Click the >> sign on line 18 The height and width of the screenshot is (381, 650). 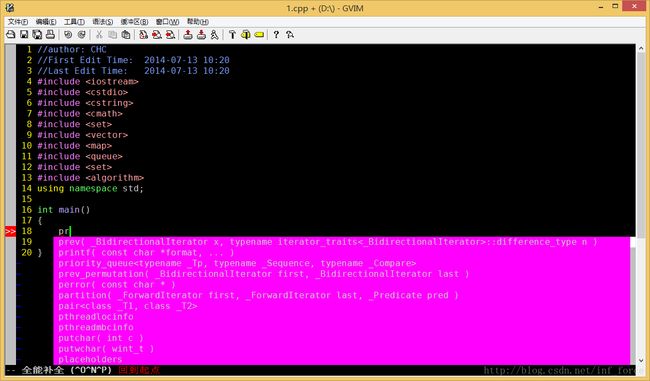pyautogui.click(x=10, y=231)
